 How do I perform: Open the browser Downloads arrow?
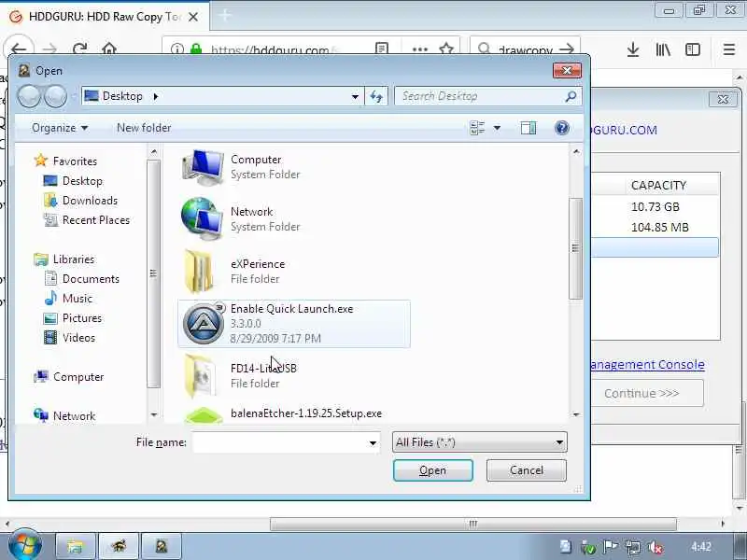pyautogui.click(x=633, y=49)
